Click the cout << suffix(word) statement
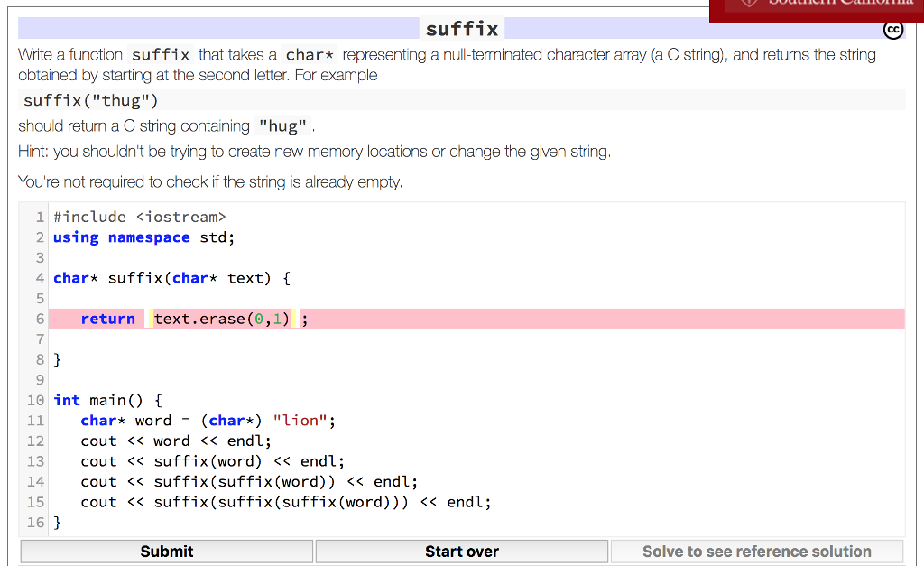Image resolution: width=924 pixels, height=566 pixels. click(x=206, y=460)
